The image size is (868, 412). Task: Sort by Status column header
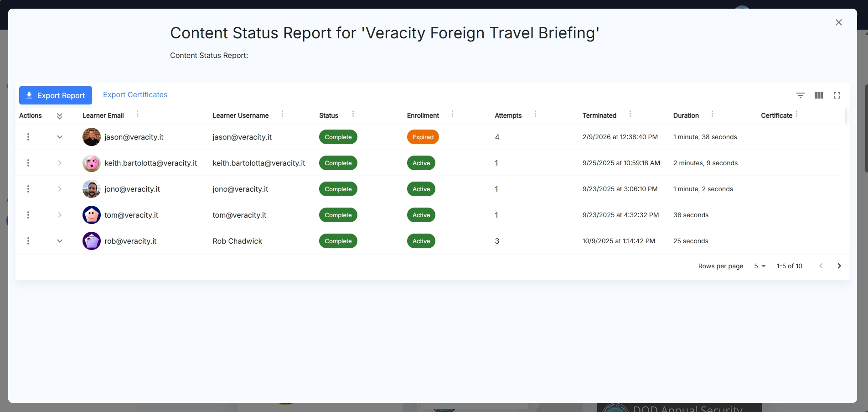(x=329, y=115)
